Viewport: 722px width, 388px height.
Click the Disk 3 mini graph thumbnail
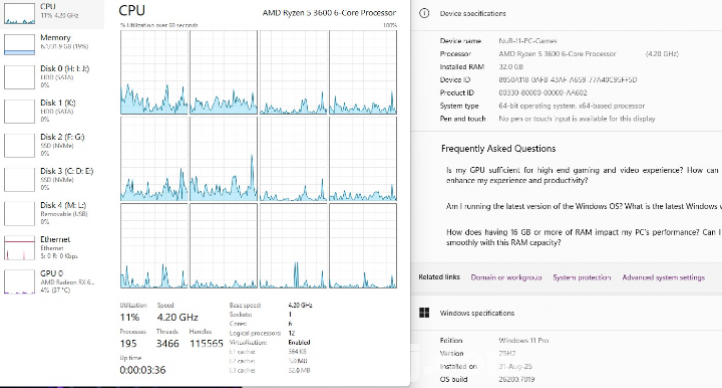[19, 180]
